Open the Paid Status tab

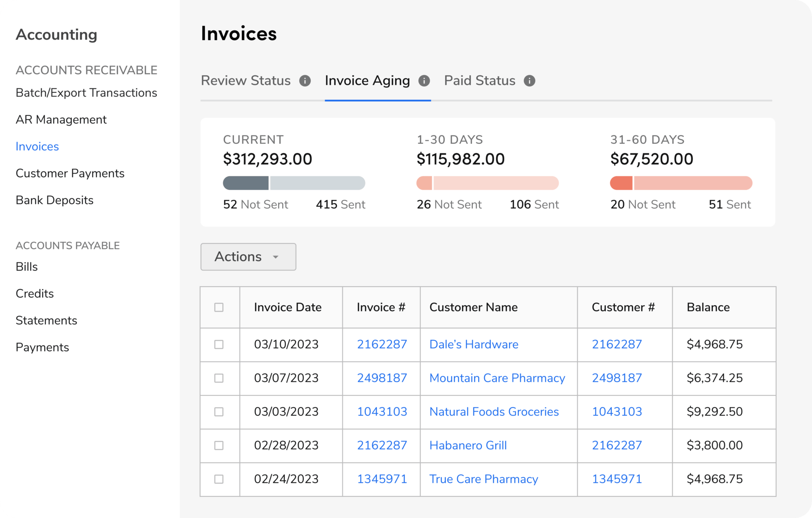[x=480, y=81]
